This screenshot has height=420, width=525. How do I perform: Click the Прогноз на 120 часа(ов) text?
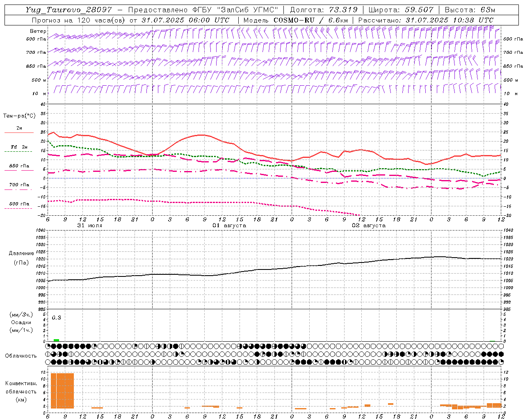(x=79, y=20)
